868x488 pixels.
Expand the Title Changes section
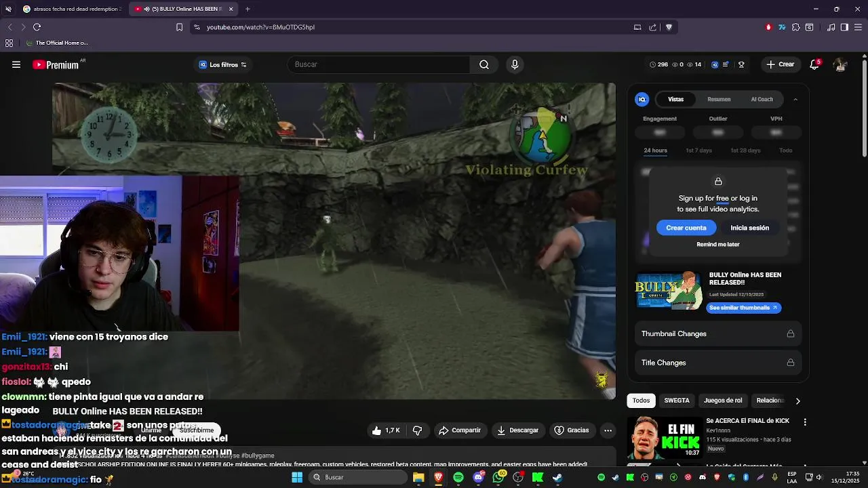[718, 363]
